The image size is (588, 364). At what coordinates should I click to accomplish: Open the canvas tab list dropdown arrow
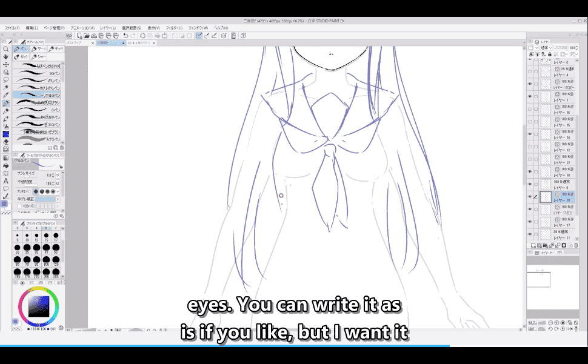[x=123, y=44]
